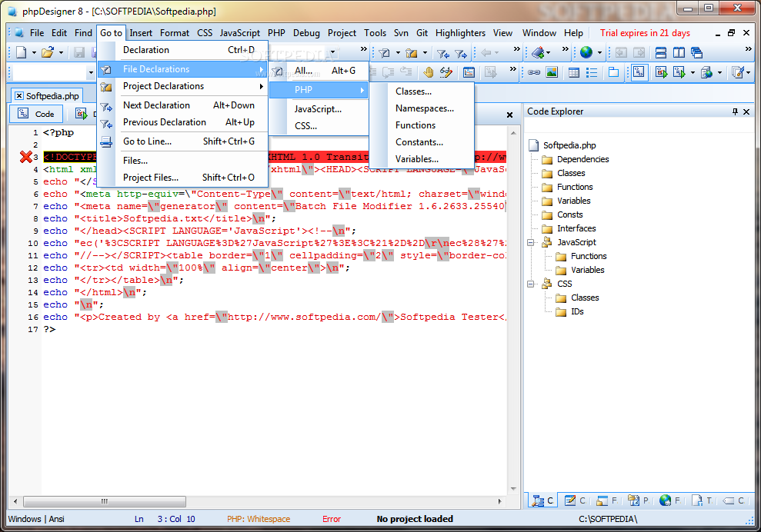761x532 pixels.
Task: Click the run script page-arrow icon
Action: [679, 73]
